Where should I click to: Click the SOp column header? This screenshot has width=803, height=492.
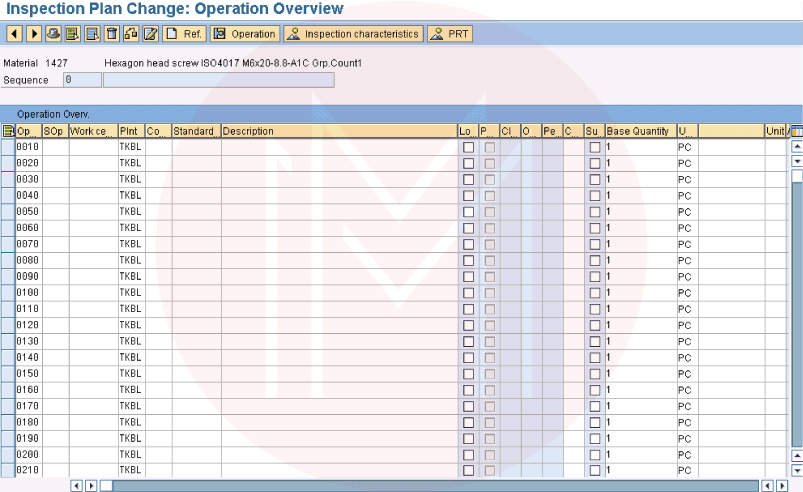tap(55, 131)
